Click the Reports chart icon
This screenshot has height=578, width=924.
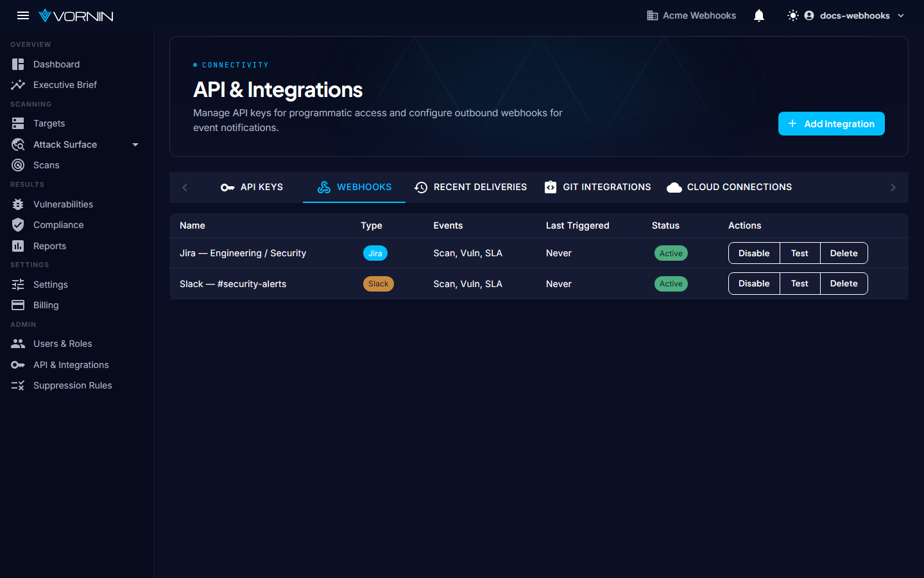point(18,246)
